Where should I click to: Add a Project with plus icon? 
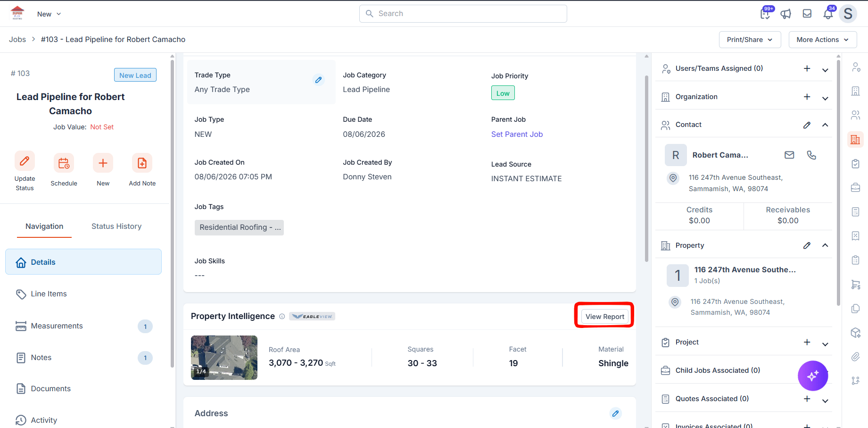(807, 342)
